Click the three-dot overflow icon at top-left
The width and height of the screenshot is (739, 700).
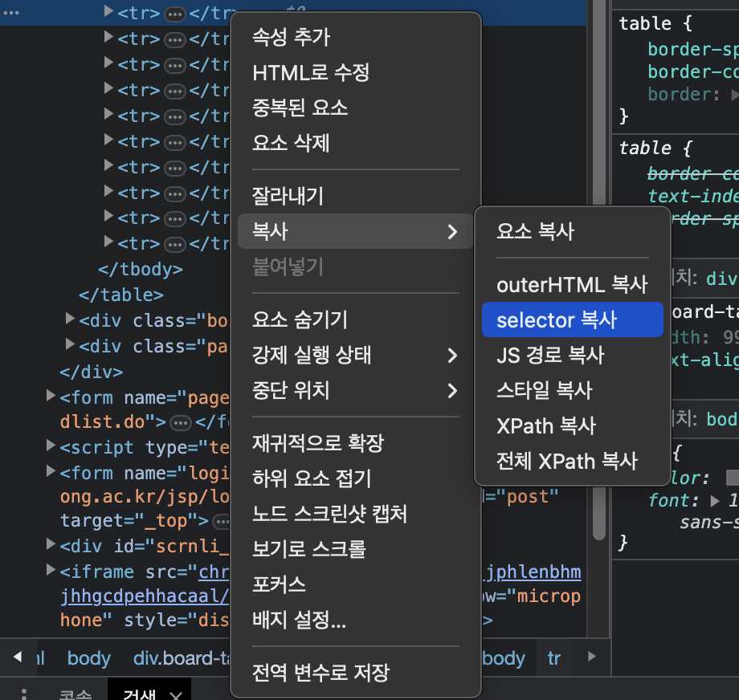11,12
